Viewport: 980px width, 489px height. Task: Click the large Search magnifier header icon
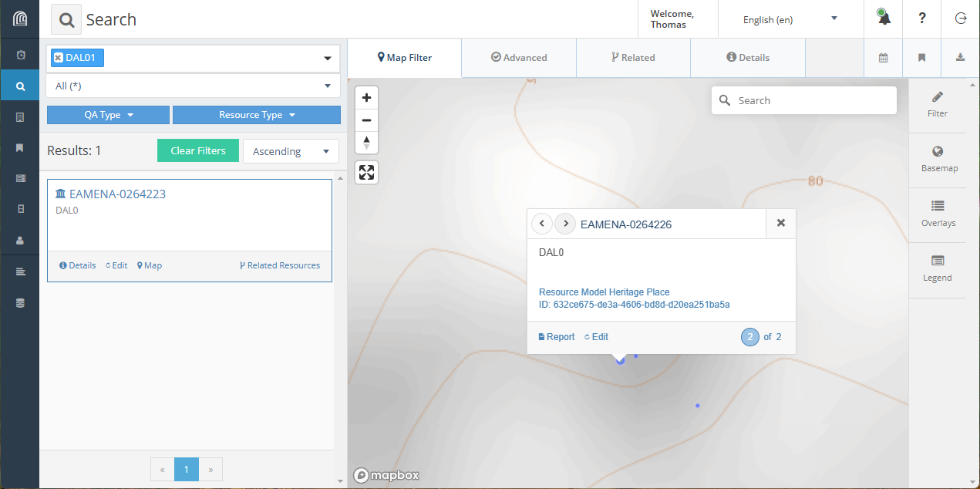(x=66, y=19)
